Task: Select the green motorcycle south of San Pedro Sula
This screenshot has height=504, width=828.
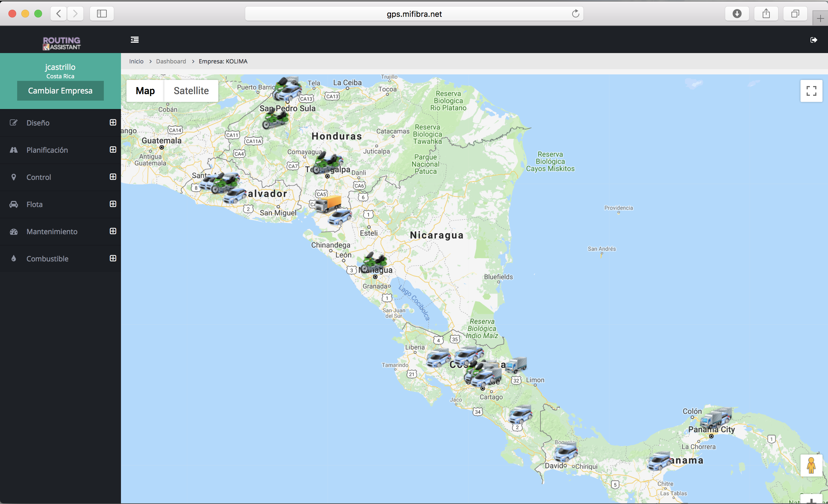Action: pos(276,119)
